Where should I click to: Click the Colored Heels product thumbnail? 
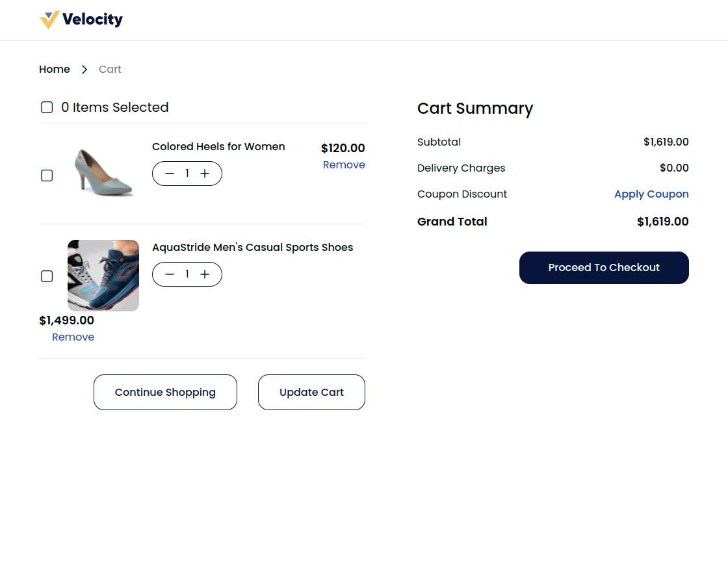coord(103,174)
